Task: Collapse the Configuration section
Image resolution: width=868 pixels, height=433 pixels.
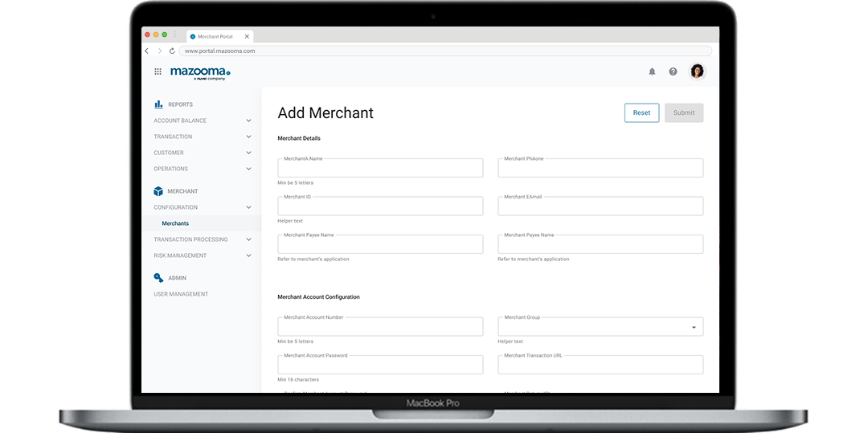Action: (248, 207)
